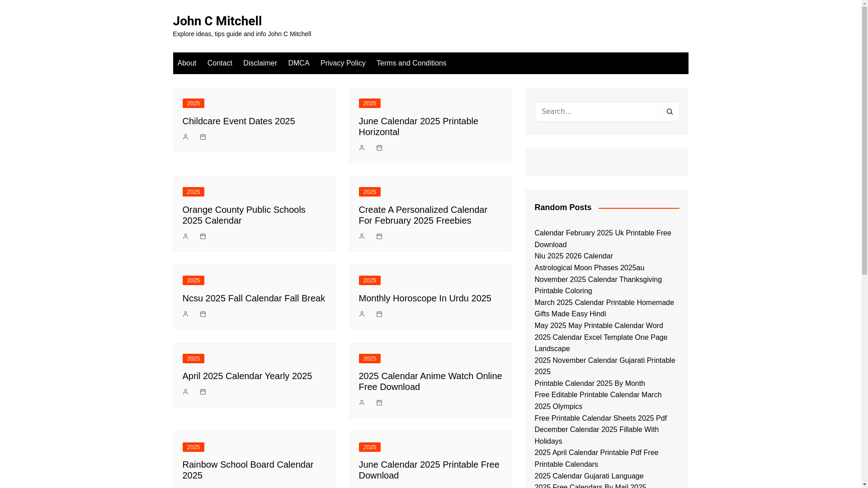Screen dimensions: 868x488
Task: Open the Contact page
Action: click(x=220, y=63)
